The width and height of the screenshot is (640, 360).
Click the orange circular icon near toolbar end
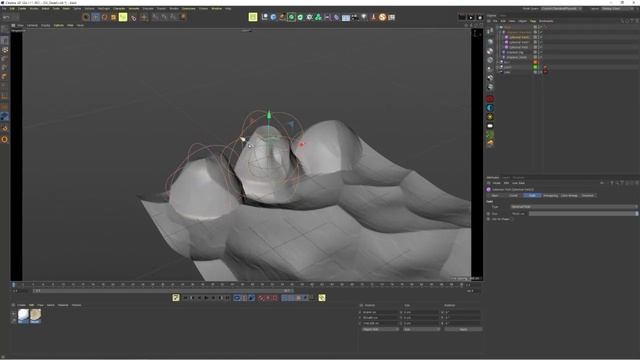[x=382, y=17]
